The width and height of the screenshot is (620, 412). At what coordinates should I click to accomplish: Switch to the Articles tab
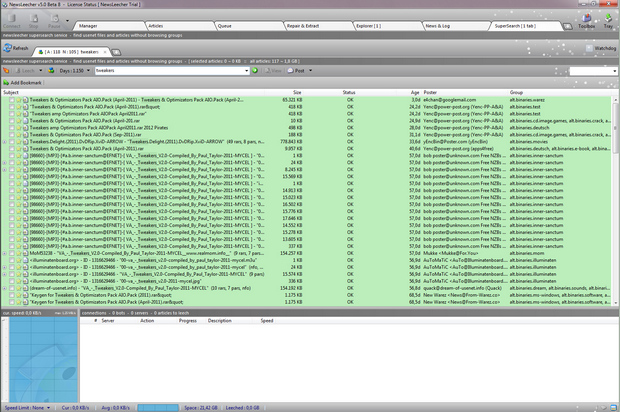[179, 26]
